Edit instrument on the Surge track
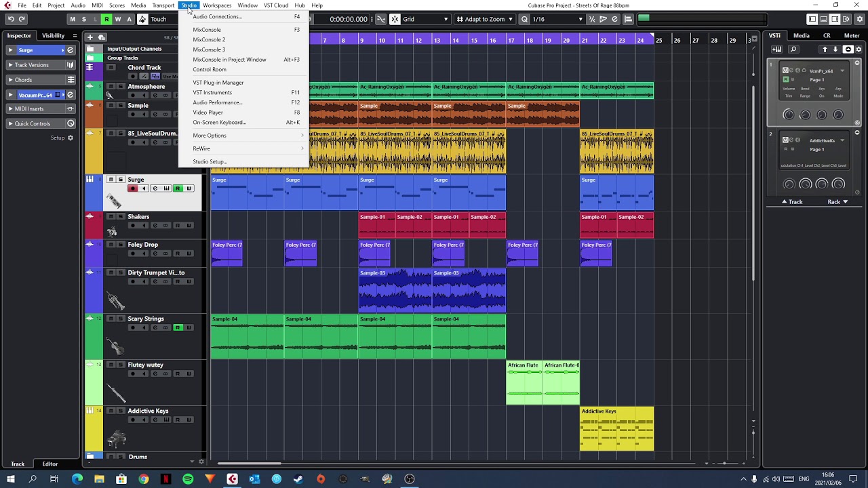 (x=166, y=188)
